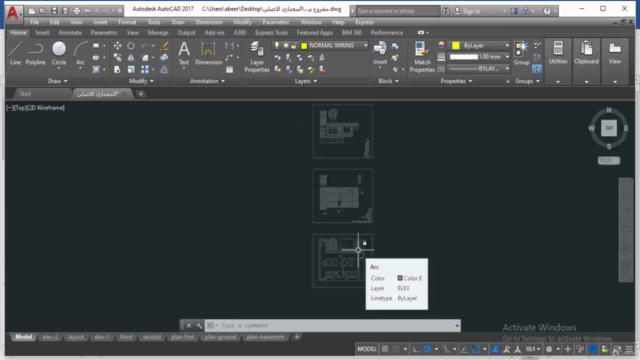Open the Layer Properties manager
This screenshot has height=360, width=640.
(257, 57)
